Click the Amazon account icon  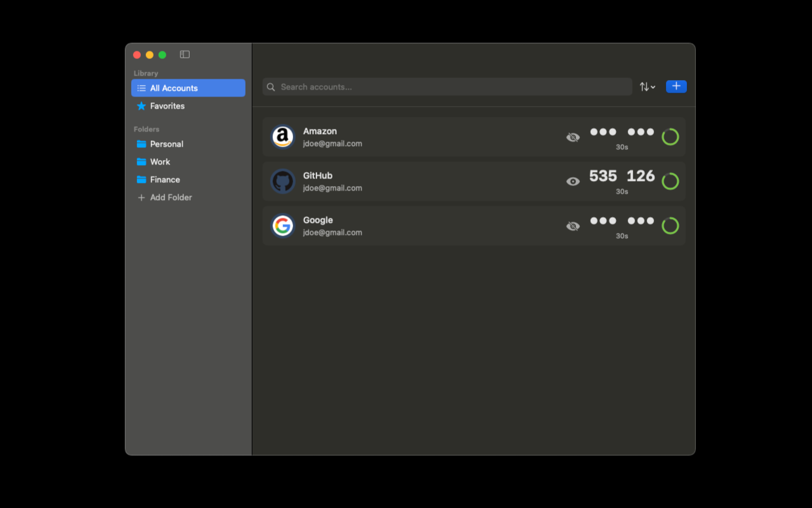point(282,137)
